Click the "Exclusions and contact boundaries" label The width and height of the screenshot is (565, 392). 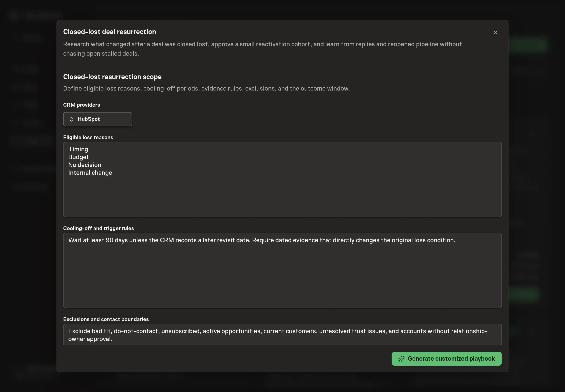click(106, 319)
